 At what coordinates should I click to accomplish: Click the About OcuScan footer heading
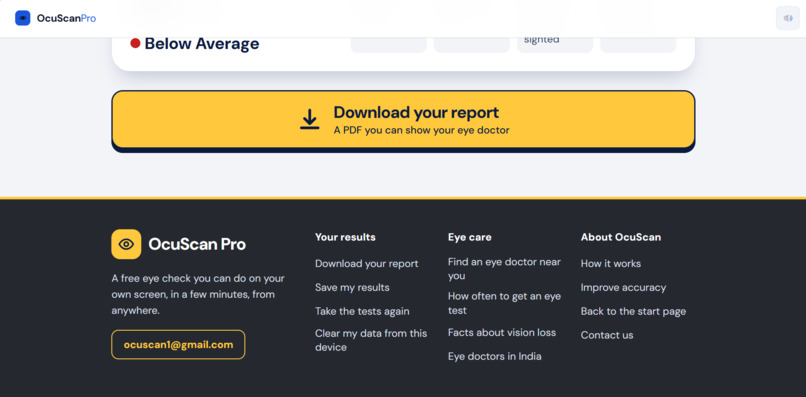pos(621,237)
